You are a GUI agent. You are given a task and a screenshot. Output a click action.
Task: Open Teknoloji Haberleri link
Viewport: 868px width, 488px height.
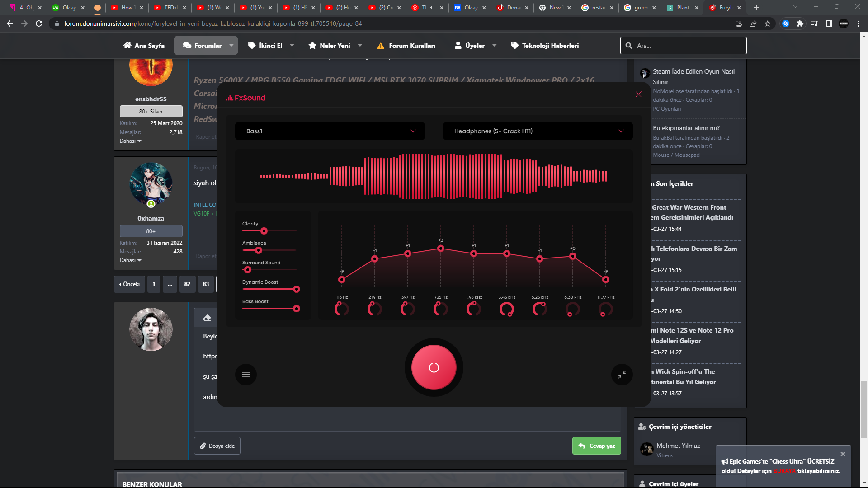point(545,46)
